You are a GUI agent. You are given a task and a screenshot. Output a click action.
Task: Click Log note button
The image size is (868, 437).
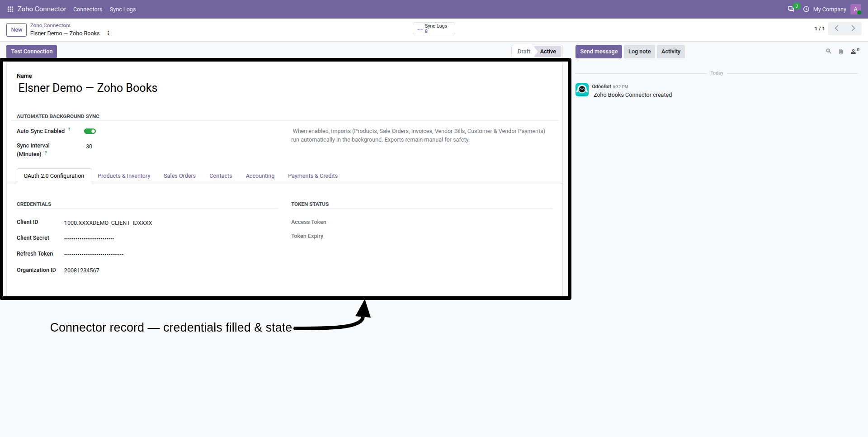(x=639, y=52)
